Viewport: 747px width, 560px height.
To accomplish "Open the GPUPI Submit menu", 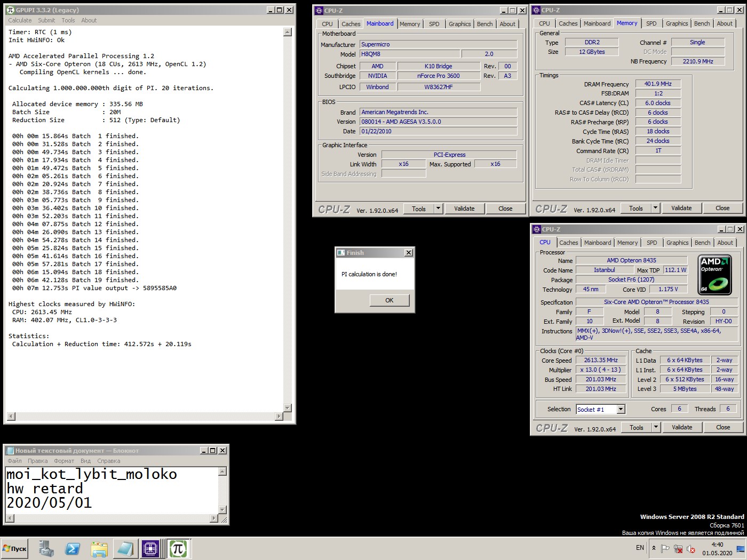I will [x=46, y=20].
